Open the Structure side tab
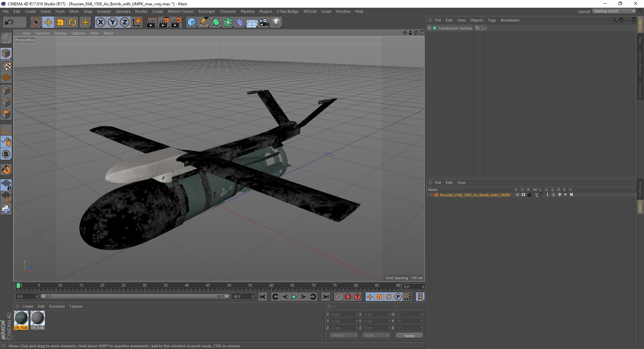Screen dimensions: 644x349 click(640, 90)
